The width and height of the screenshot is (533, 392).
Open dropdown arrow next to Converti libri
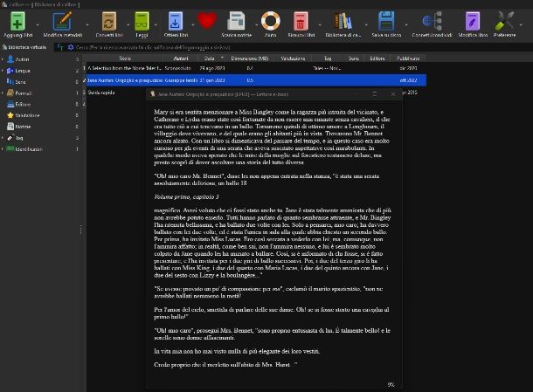128,24
